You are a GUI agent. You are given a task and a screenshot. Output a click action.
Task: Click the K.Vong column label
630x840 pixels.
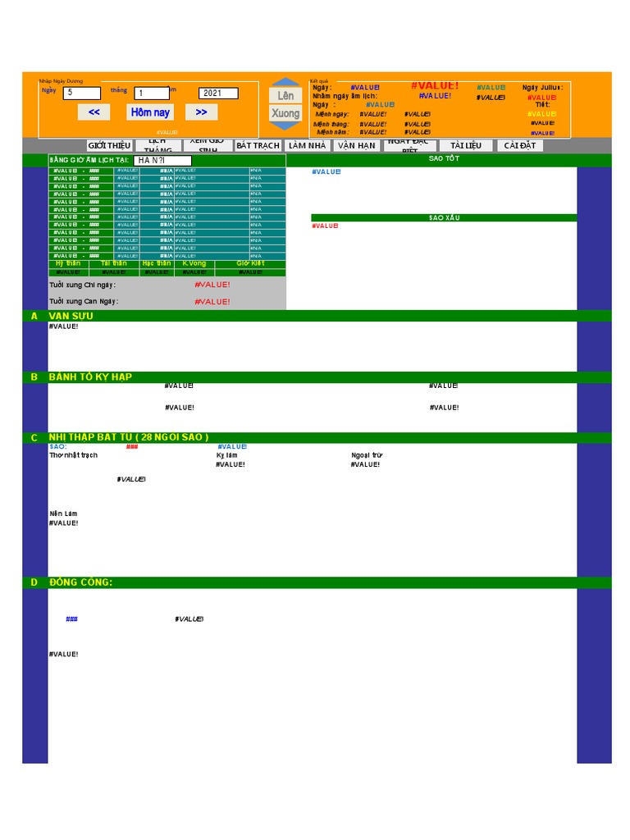(x=194, y=263)
